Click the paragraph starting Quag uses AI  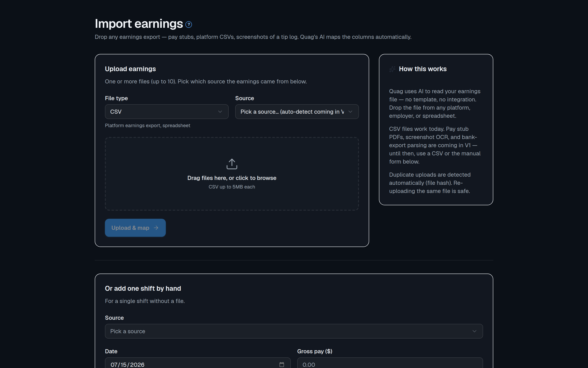tap(435, 104)
